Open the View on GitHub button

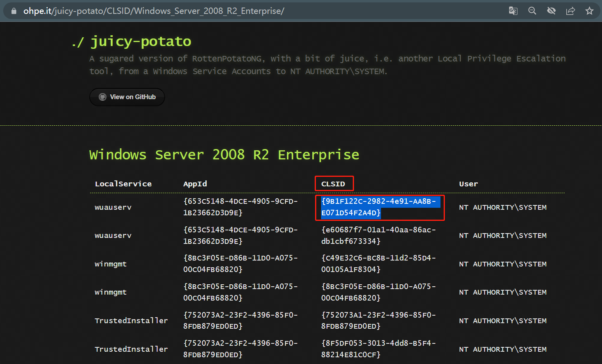127,97
